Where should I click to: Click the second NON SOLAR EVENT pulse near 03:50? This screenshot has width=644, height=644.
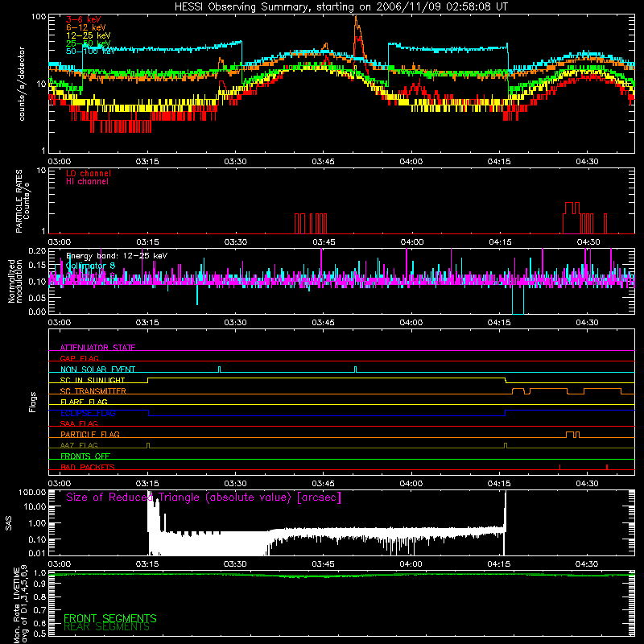(x=355, y=369)
